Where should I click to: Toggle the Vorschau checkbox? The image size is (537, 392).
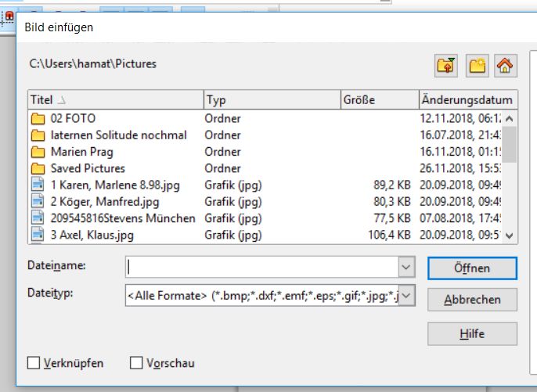coord(136,363)
